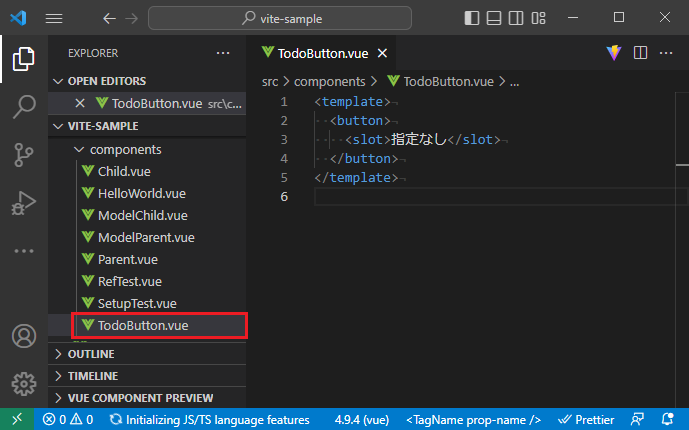Click the slot text 指定なし on line 3
This screenshot has height=430, width=689.
pos(419,140)
